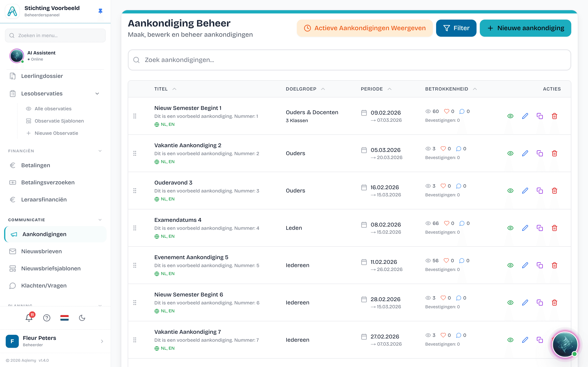Edit Vakantie Aankondiging 2 with the pencil icon
Image resolution: width=588 pixels, height=367 pixels.
tap(525, 153)
